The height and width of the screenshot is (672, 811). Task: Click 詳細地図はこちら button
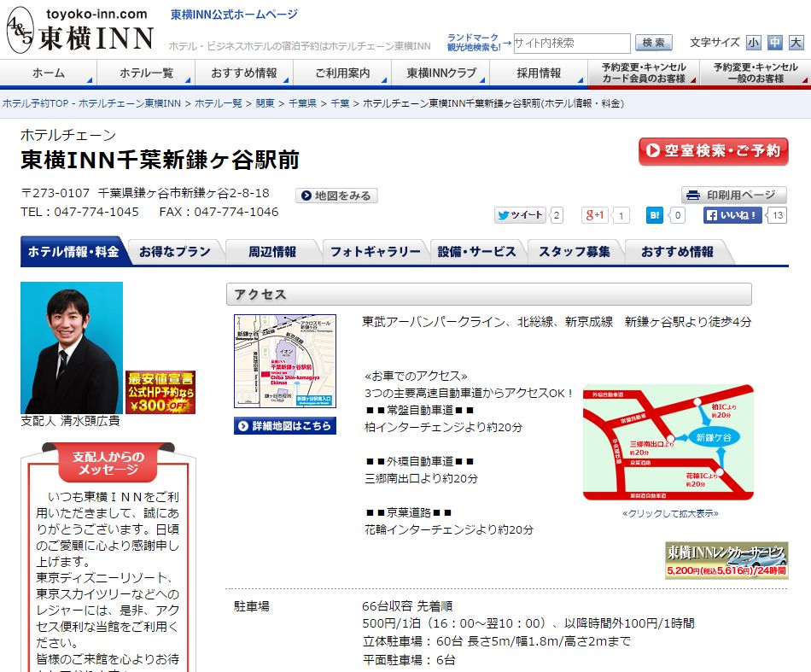coord(285,425)
